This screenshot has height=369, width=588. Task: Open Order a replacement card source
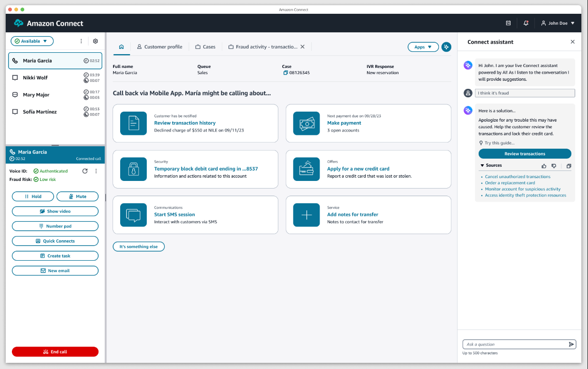click(510, 183)
